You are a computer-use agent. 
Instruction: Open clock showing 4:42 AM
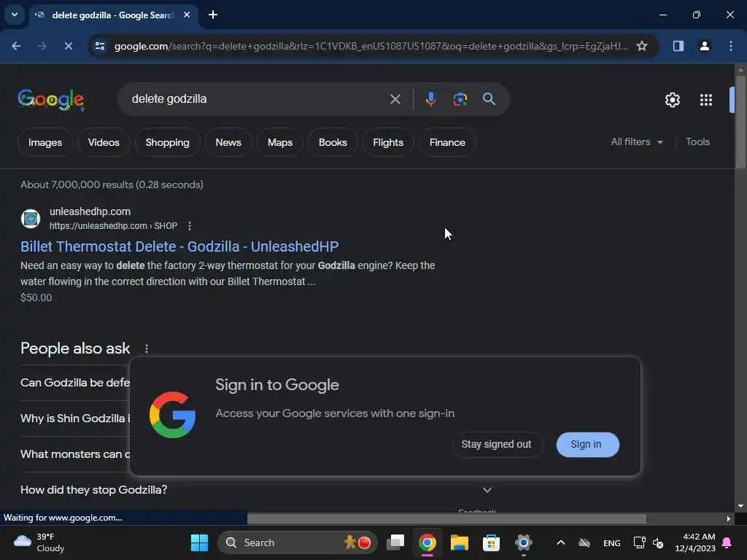tap(695, 542)
